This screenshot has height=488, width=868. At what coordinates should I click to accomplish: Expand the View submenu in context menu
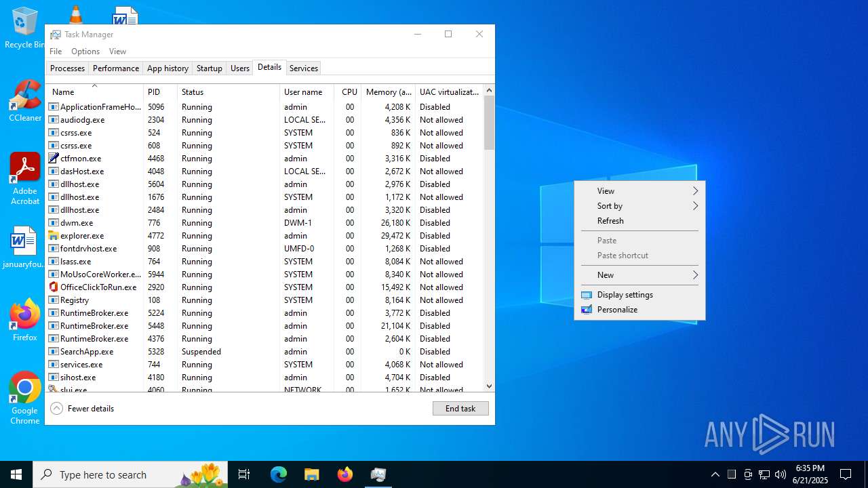(x=639, y=191)
